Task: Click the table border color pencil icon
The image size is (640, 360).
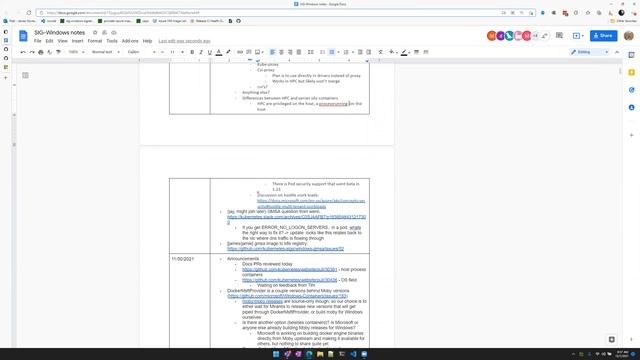Action: pos(404,52)
